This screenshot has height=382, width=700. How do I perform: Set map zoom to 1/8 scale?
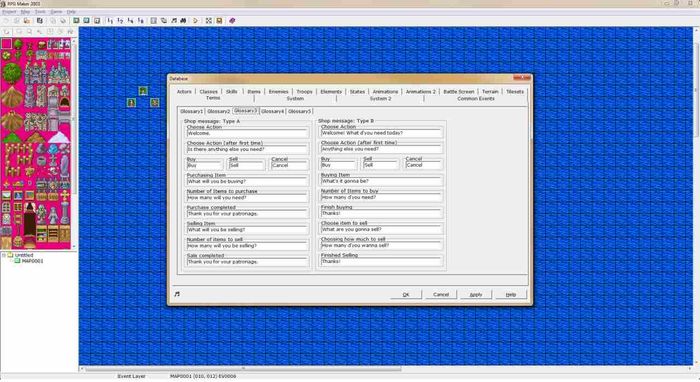[x=141, y=21]
